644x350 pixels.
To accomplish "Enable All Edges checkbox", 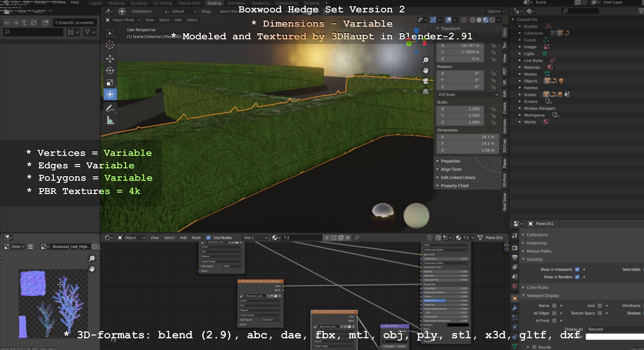I will tap(554, 313).
